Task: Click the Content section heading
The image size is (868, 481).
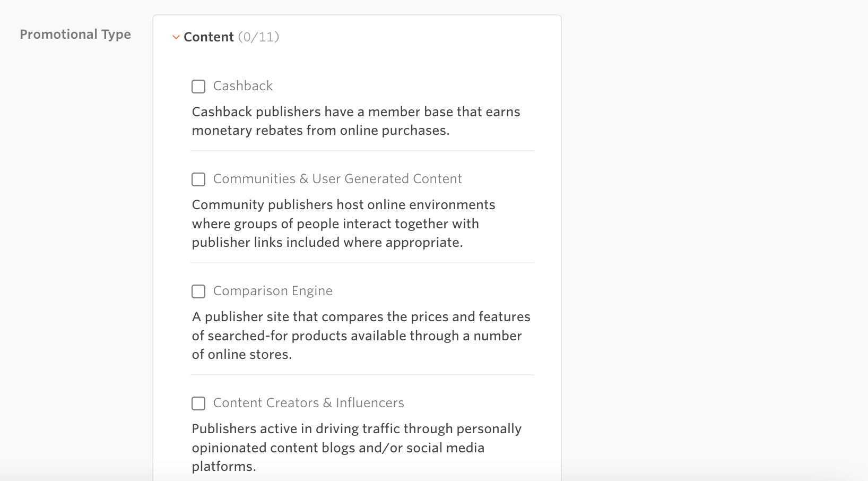Action: [x=209, y=37]
